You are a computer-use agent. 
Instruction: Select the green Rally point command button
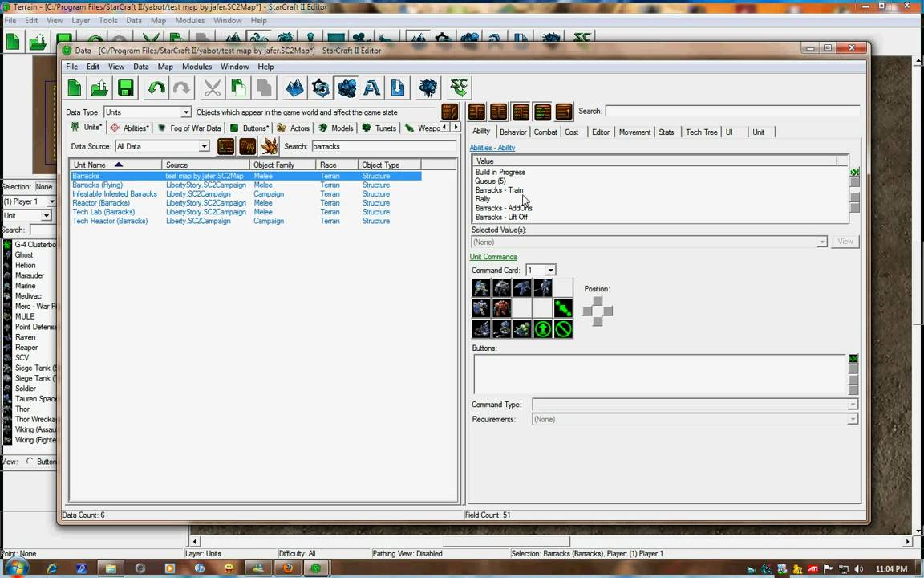tap(563, 308)
